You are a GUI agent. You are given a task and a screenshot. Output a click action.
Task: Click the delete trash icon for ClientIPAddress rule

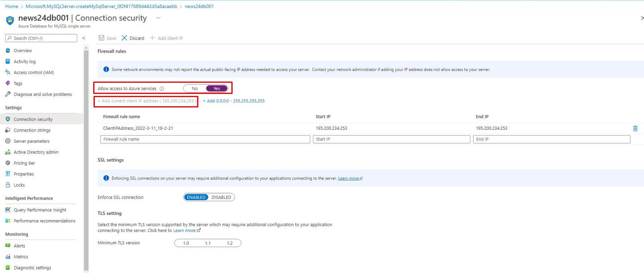coord(635,128)
